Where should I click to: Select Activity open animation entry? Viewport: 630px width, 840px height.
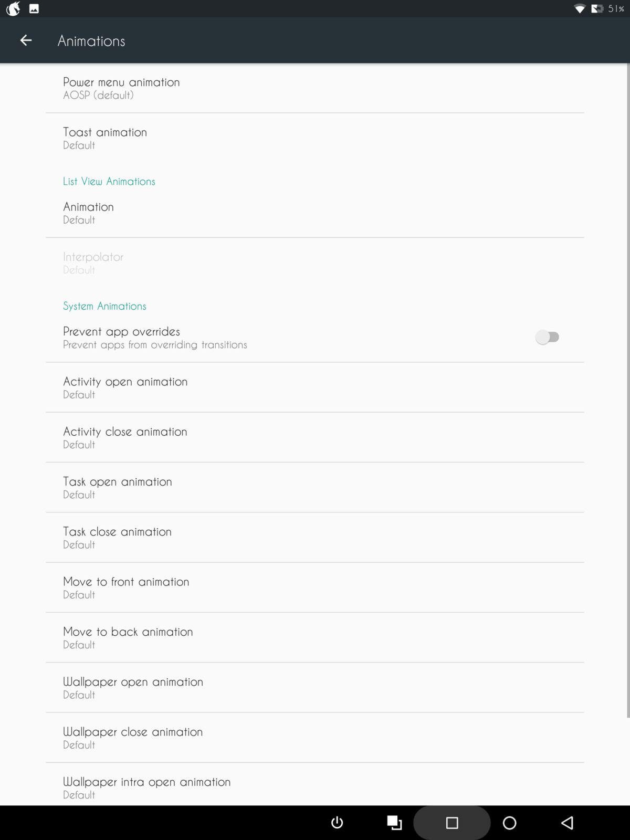pyautogui.click(x=315, y=387)
